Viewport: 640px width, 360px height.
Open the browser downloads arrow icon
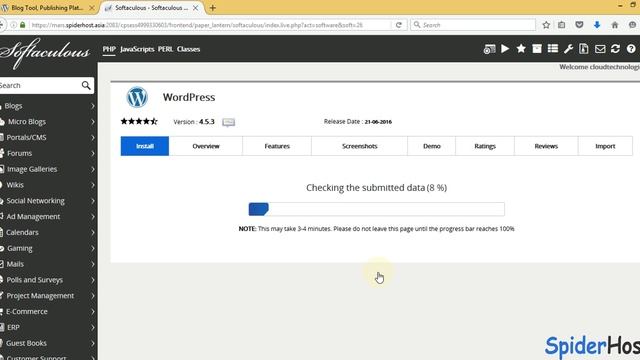pyautogui.click(x=597, y=25)
